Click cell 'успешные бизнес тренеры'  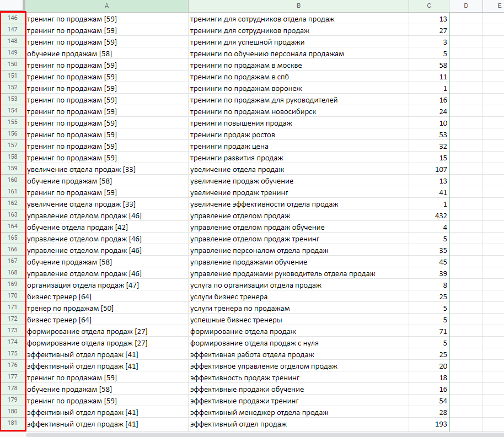[298, 320]
